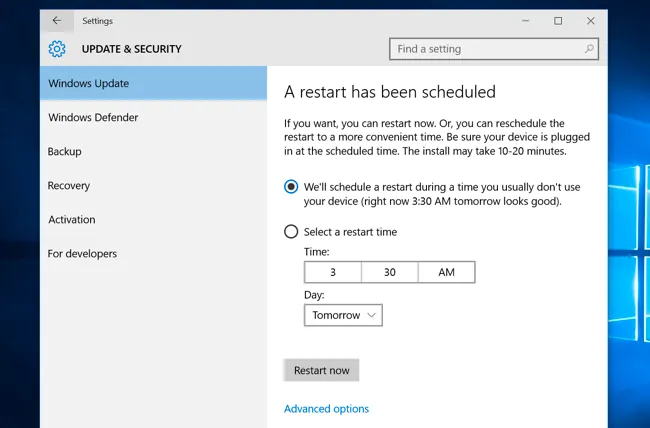Select the automatic restart schedule radio option

(291, 187)
